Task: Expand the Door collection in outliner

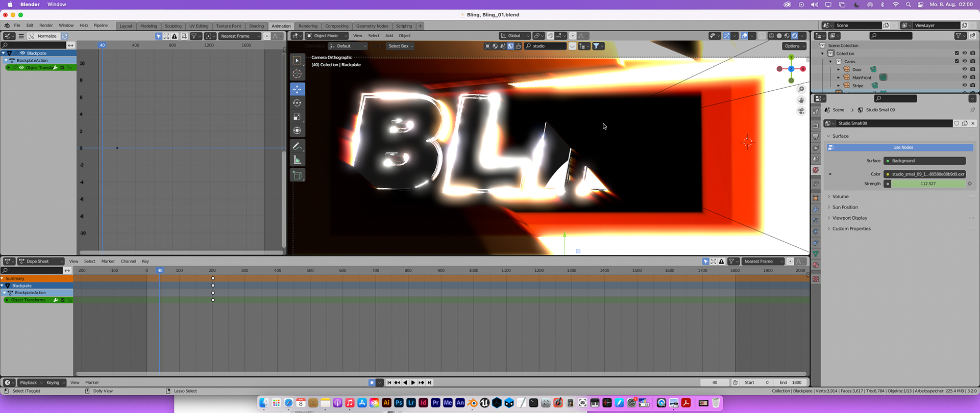Action: pos(838,69)
